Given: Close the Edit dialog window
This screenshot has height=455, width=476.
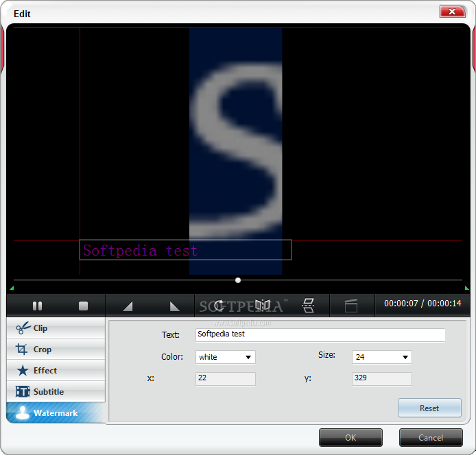Looking at the screenshot, I should tap(452, 12).
